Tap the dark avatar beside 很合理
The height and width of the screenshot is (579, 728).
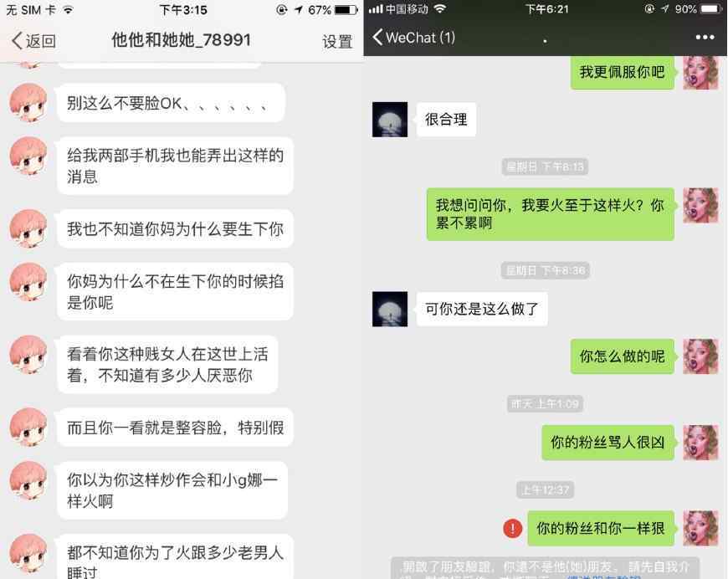(390, 120)
